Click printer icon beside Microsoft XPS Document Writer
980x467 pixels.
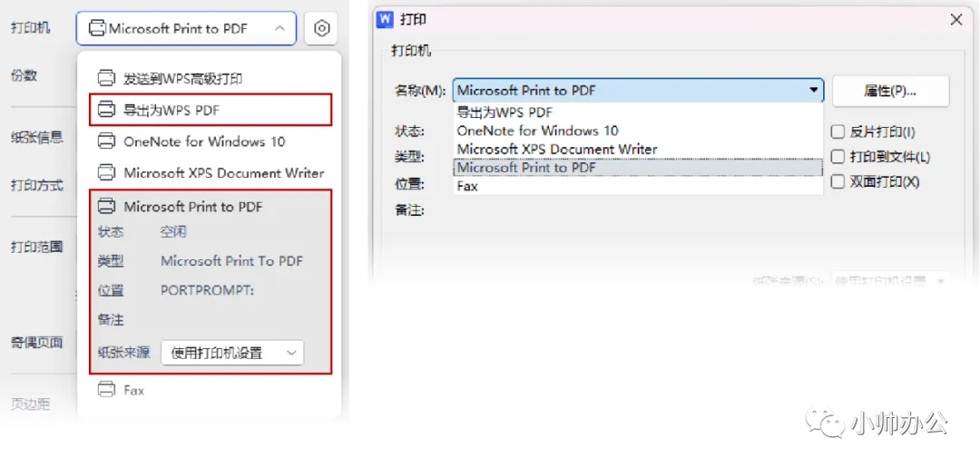(107, 172)
